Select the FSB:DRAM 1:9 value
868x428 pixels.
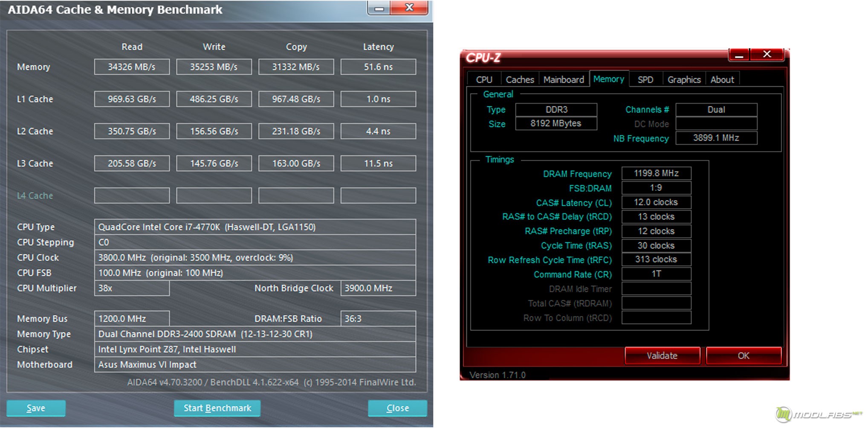point(656,188)
